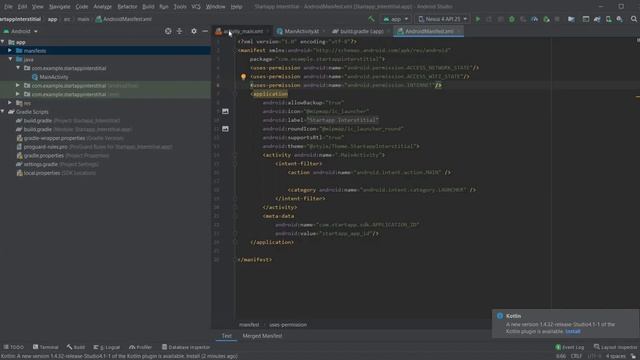Click the green Debug app bug icon
640x360 pixels.
click(512, 19)
